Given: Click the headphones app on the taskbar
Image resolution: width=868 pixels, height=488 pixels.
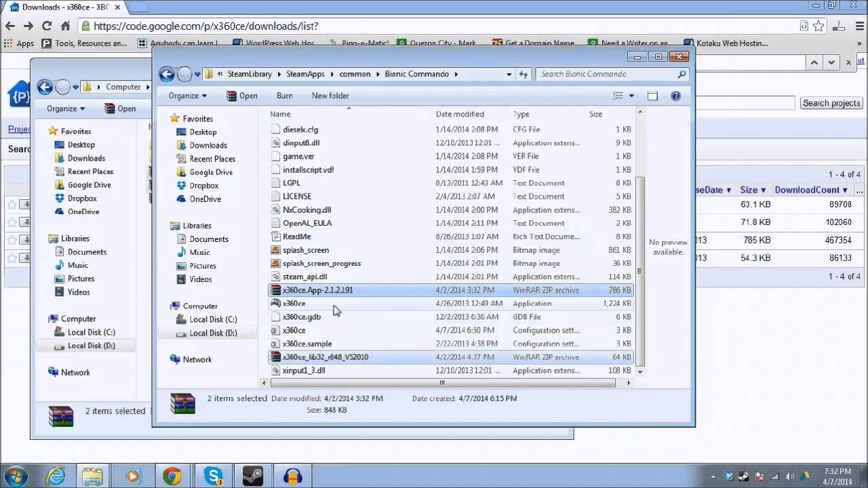Looking at the screenshot, I should (x=293, y=476).
